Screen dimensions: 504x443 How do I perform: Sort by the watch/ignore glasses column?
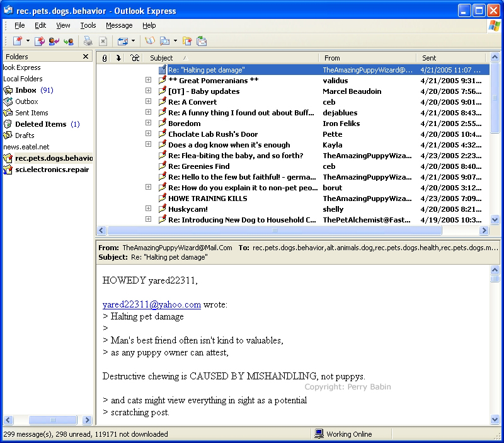135,58
